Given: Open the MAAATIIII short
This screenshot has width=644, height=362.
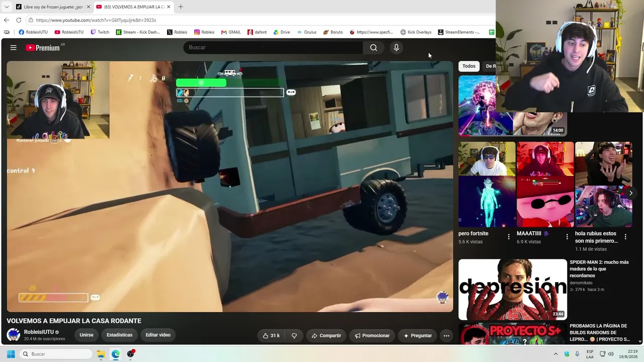Looking at the screenshot, I should tap(545, 185).
